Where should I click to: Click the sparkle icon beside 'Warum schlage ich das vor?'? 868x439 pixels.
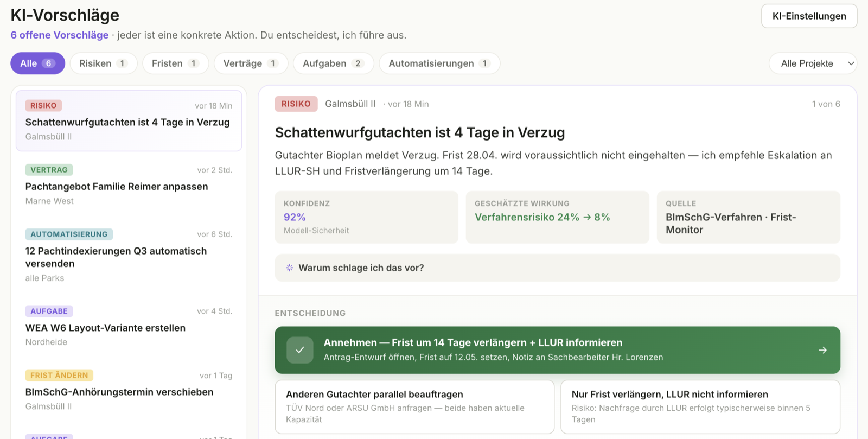tap(290, 268)
